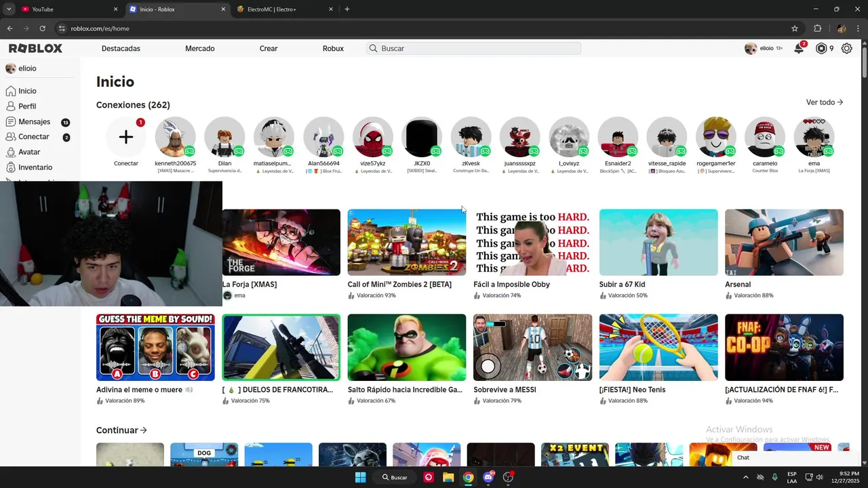This screenshot has width=868, height=488.
Task: Open zKvesk connection avatar
Action: pos(471,137)
